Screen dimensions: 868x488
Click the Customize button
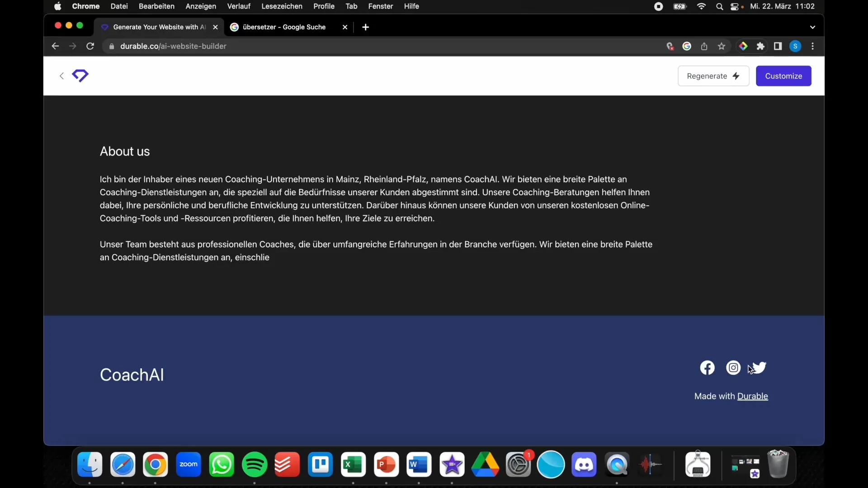[783, 75]
